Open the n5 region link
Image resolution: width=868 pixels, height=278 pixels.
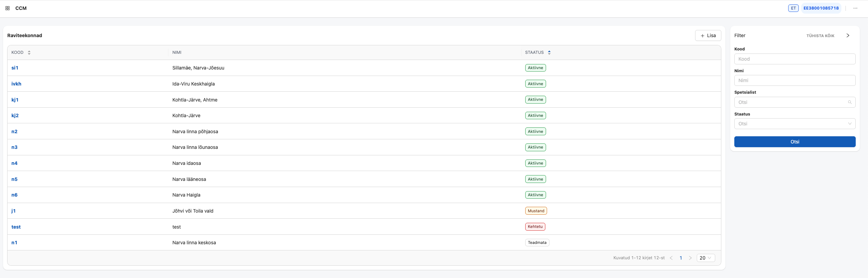[14, 179]
